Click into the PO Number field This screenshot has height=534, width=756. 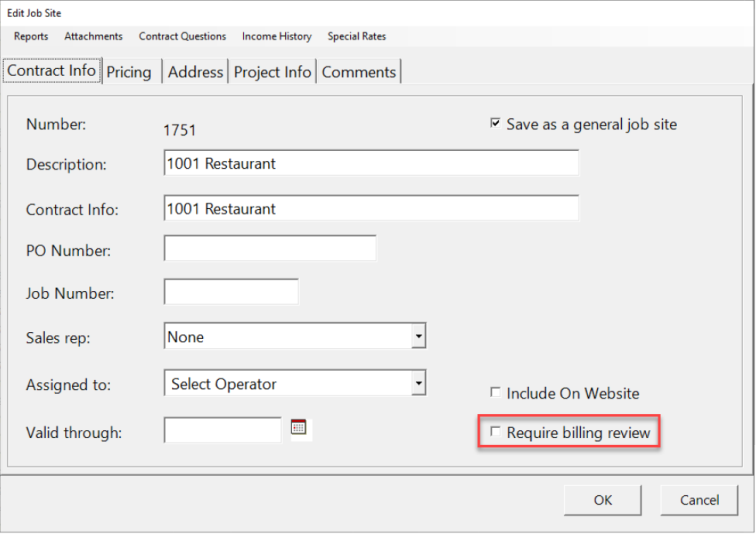point(270,248)
